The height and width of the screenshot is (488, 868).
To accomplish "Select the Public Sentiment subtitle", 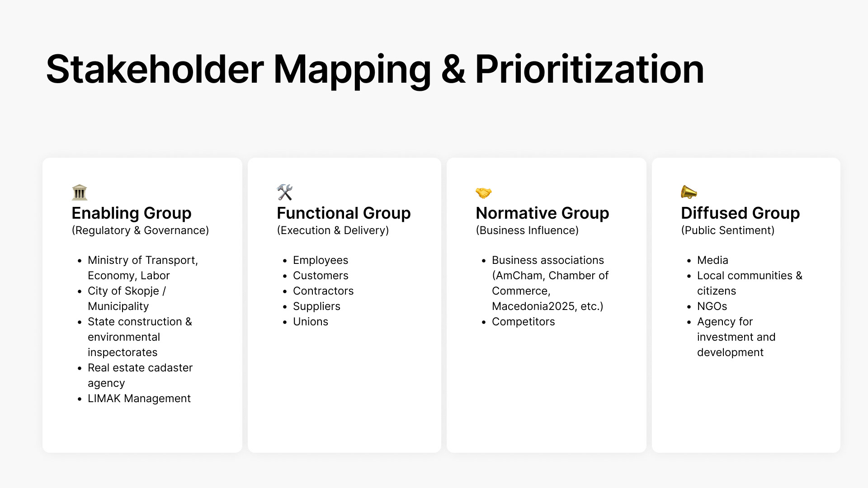I will tap(728, 230).
